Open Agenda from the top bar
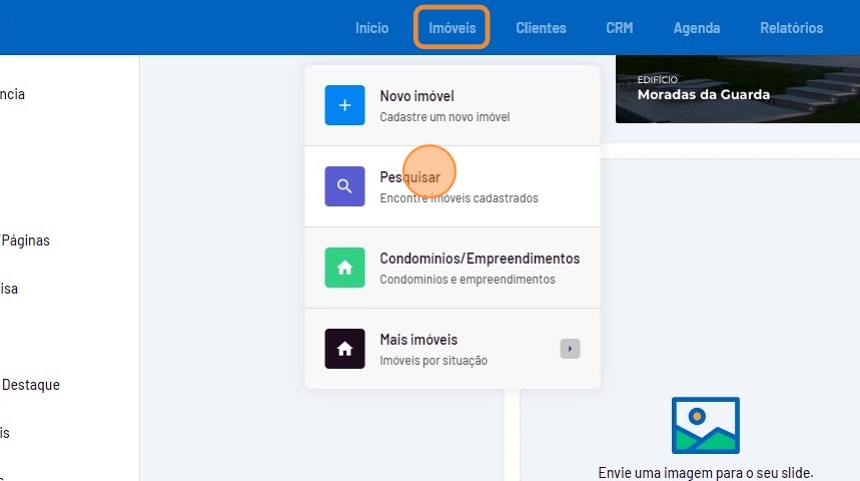The height and width of the screenshot is (481, 860). [696, 28]
